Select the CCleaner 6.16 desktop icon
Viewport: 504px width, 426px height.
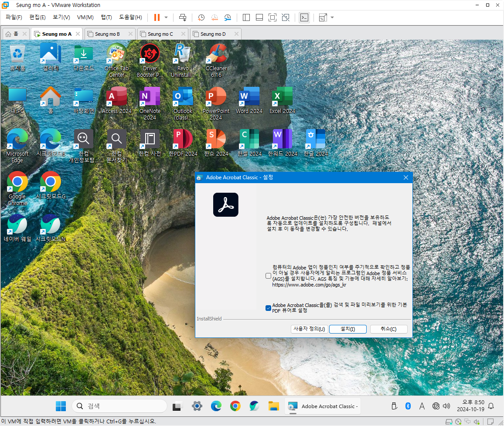pos(216,61)
